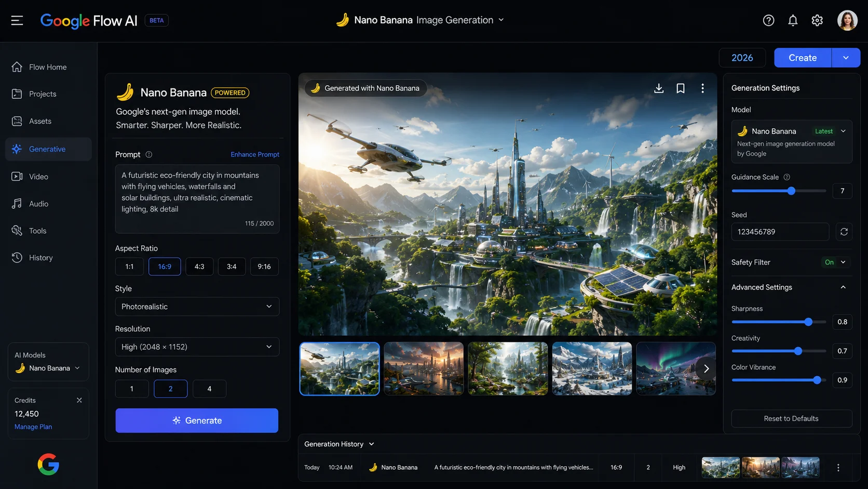Click the prompt text area
The image size is (868, 489).
pos(197,199)
